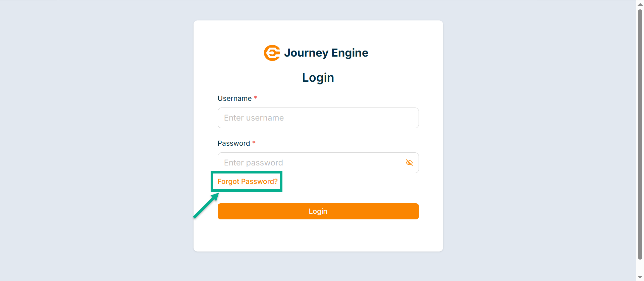644x281 pixels.
Task: Open the Forgot Password link
Action: pyautogui.click(x=248, y=182)
